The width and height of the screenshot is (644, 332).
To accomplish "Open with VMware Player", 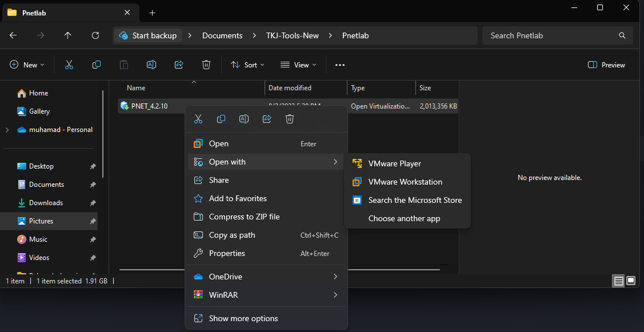I will [x=407, y=163].
